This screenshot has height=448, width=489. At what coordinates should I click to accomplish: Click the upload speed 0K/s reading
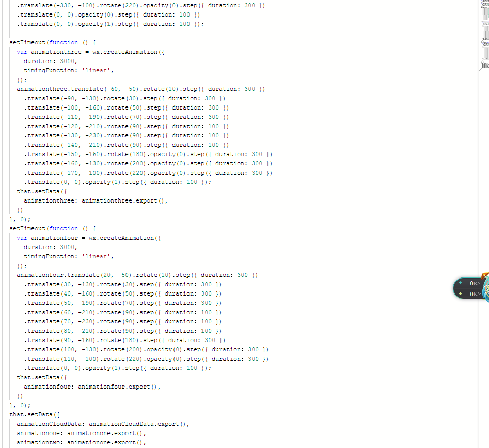(476, 283)
